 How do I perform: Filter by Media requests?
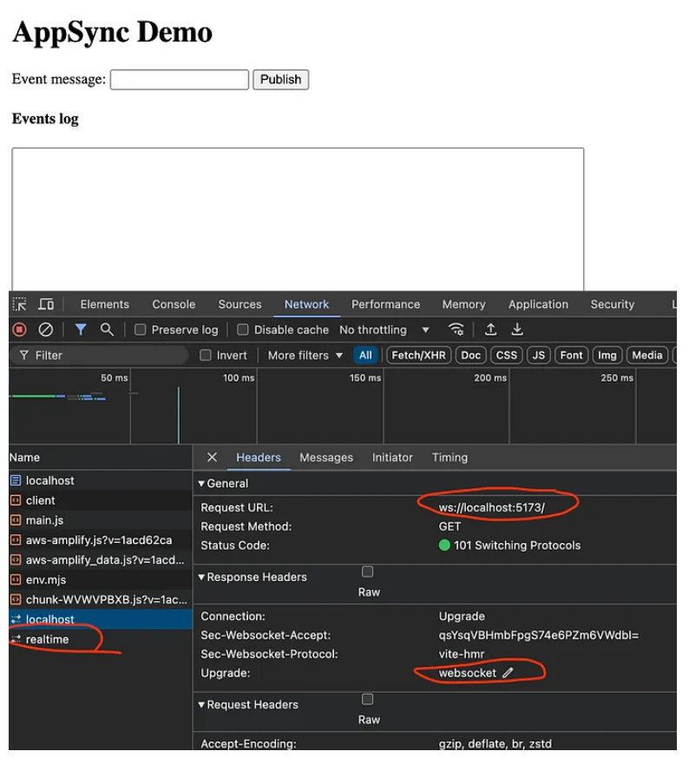click(x=647, y=355)
